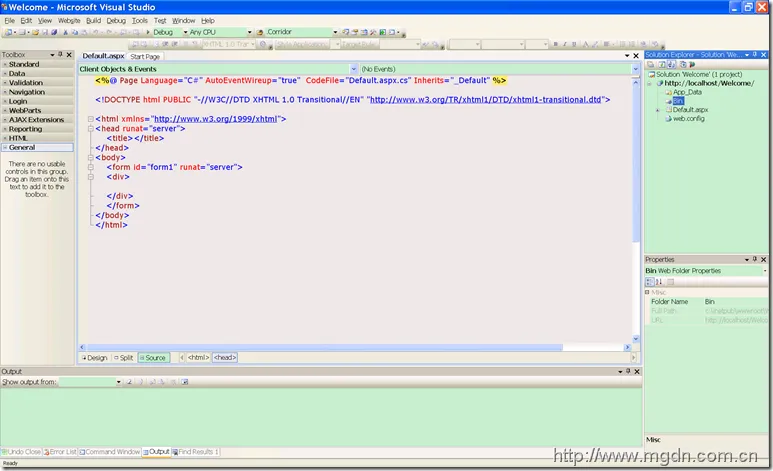Click Clear All icon in Output toolbar
This screenshot has width=773, height=471.
(174, 382)
